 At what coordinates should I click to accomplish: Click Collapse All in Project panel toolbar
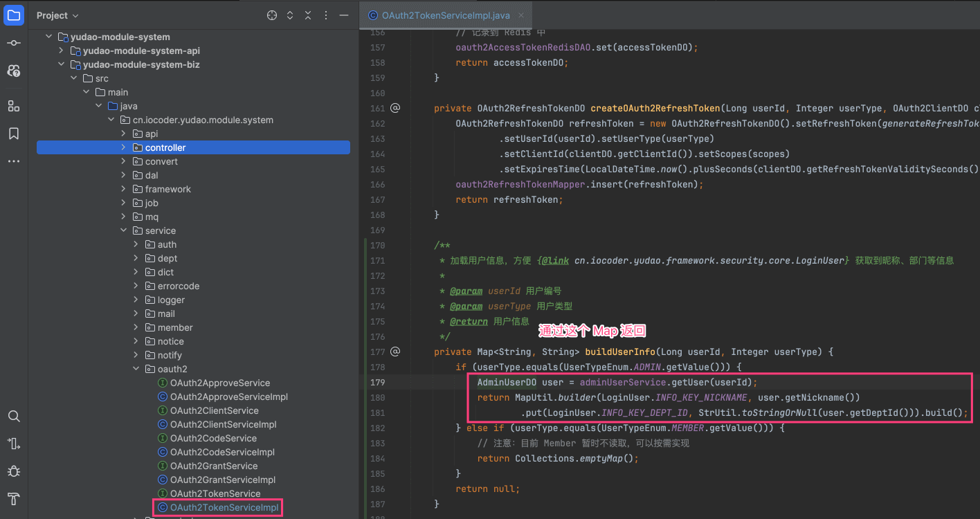coord(307,15)
